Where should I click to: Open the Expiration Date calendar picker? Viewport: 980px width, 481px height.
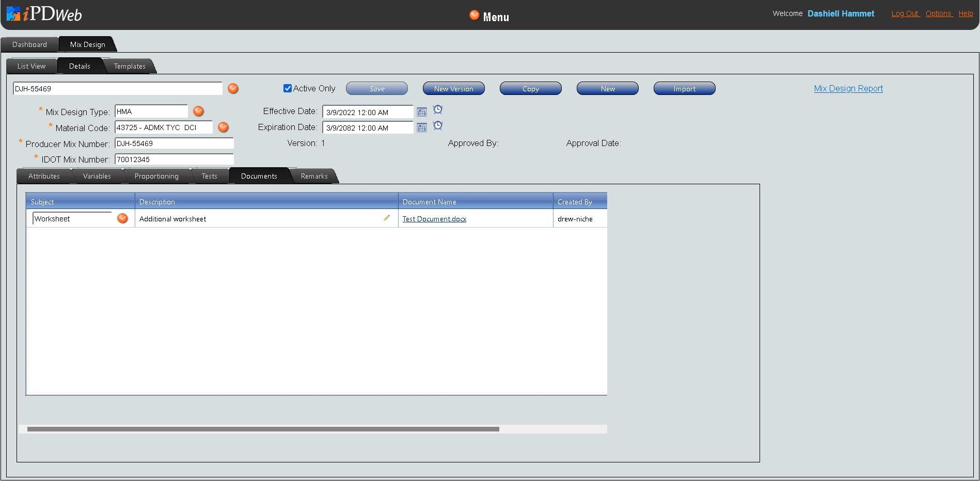coord(422,127)
